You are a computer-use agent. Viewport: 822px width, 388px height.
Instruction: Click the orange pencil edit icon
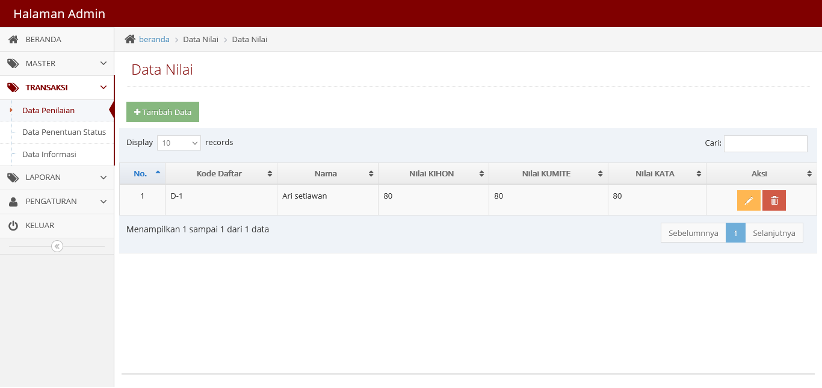click(x=749, y=200)
